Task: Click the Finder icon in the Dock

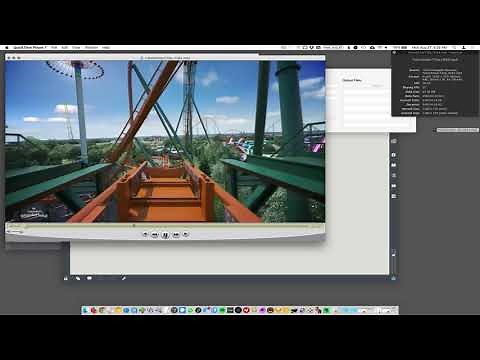Action: coord(86,310)
